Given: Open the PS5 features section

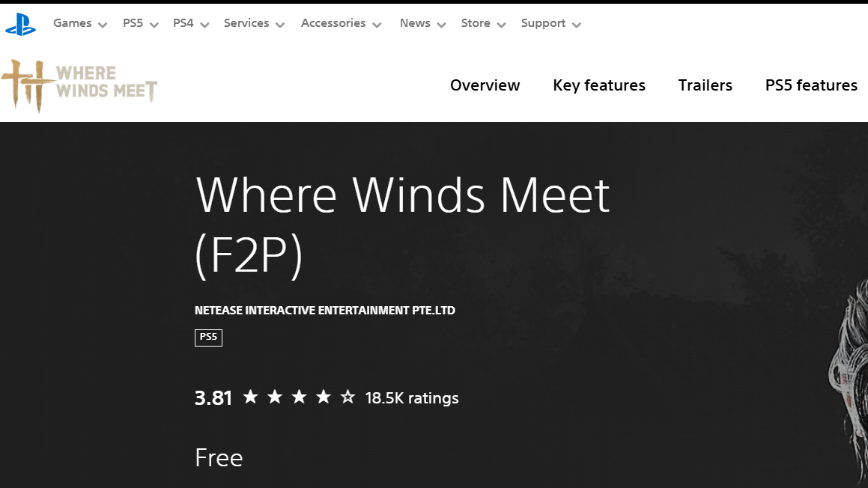Looking at the screenshot, I should (811, 85).
